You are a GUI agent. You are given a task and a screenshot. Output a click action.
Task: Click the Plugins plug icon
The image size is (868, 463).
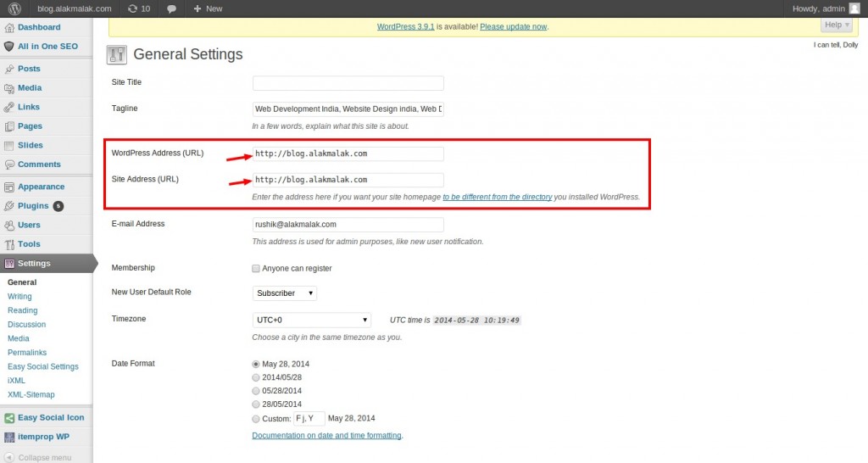pos(9,206)
